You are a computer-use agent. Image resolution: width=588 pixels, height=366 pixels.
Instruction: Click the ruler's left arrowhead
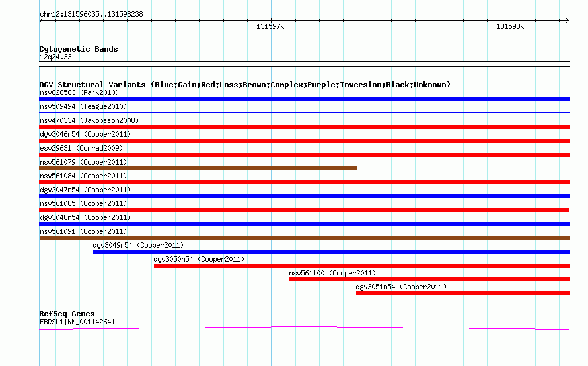[x=41, y=21]
